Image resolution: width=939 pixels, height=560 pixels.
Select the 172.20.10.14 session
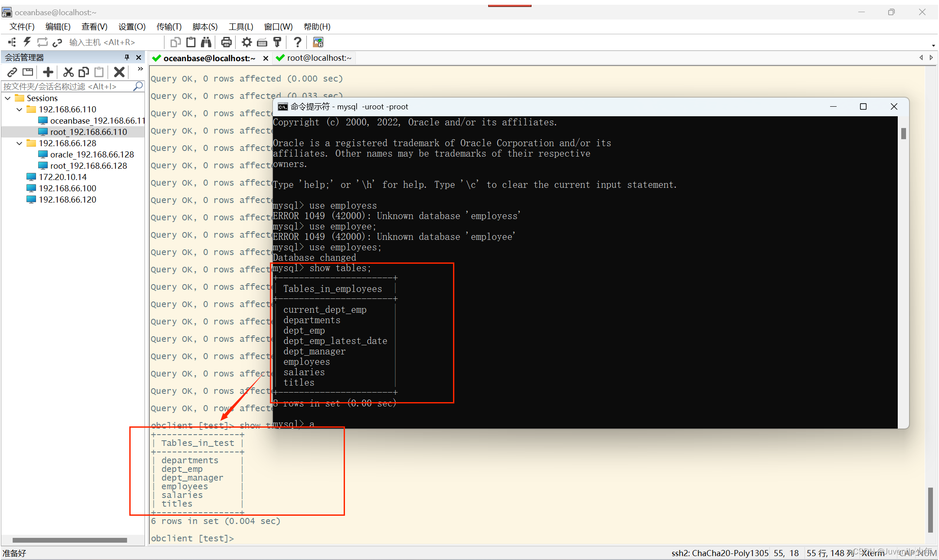point(57,177)
